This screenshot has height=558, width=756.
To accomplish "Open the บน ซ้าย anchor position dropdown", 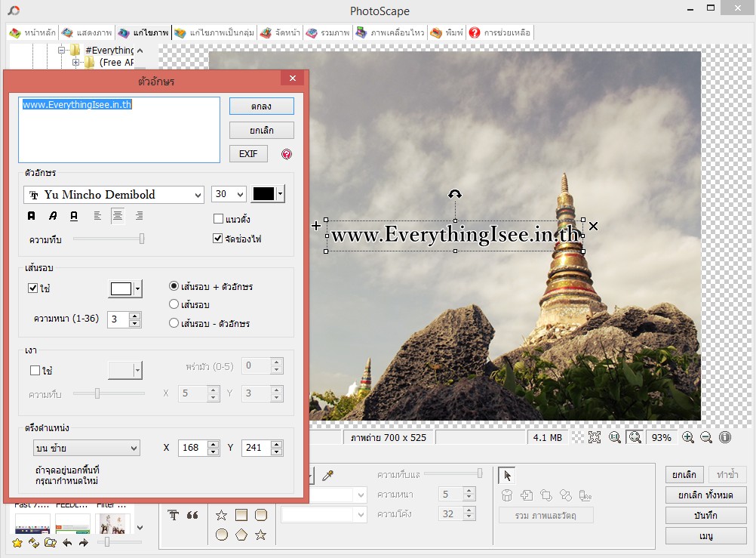I will 87,448.
